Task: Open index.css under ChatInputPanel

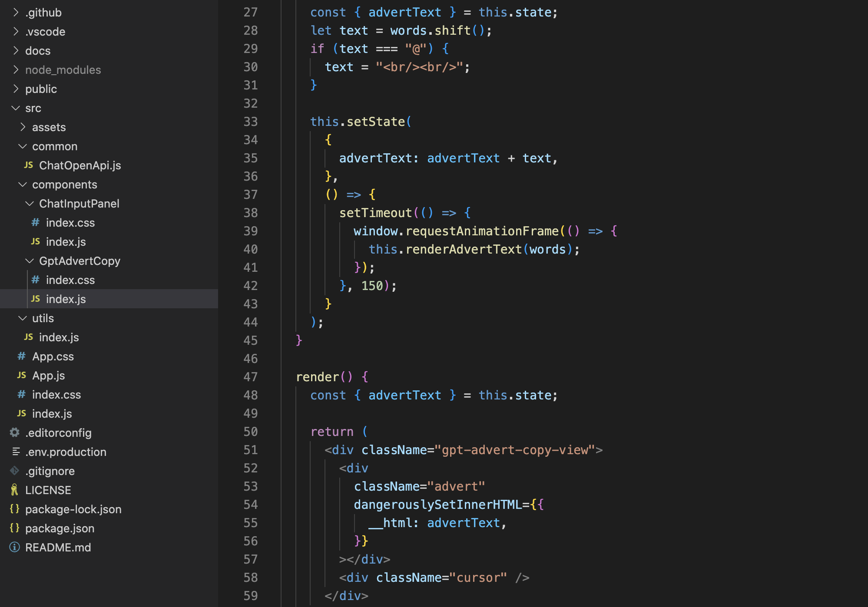Action: point(70,222)
